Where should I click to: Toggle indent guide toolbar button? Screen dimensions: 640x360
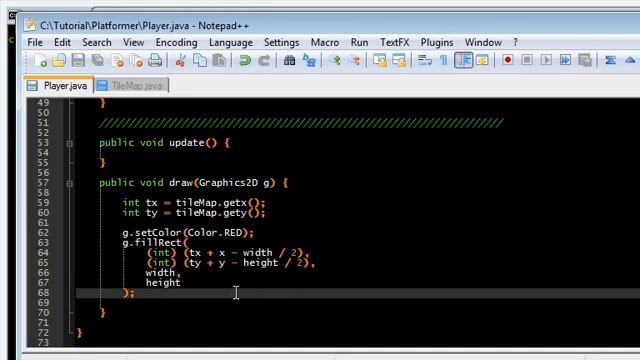click(x=463, y=60)
